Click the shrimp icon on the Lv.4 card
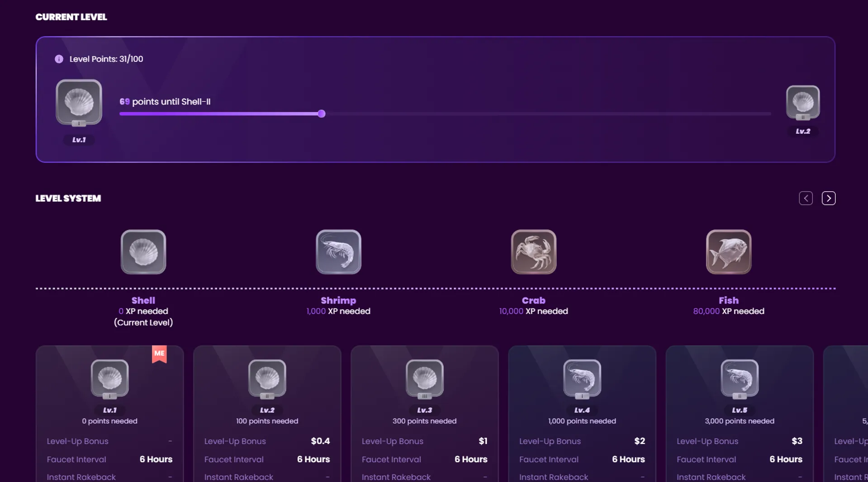 (x=582, y=378)
